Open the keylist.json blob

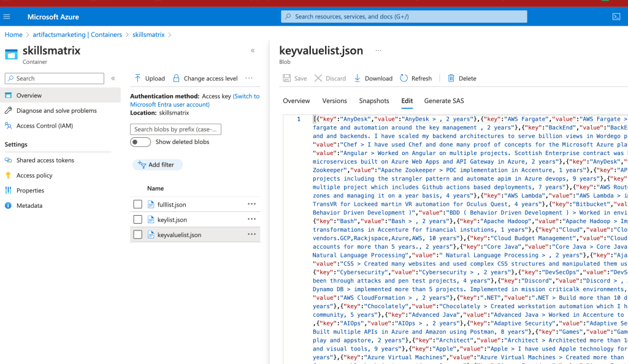tap(172, 219)
